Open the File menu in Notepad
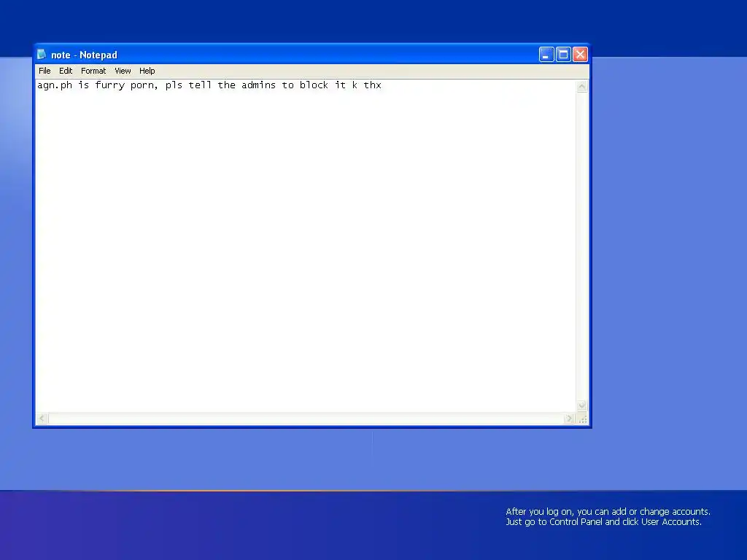 pyautogui.click(x=44, y=71)
